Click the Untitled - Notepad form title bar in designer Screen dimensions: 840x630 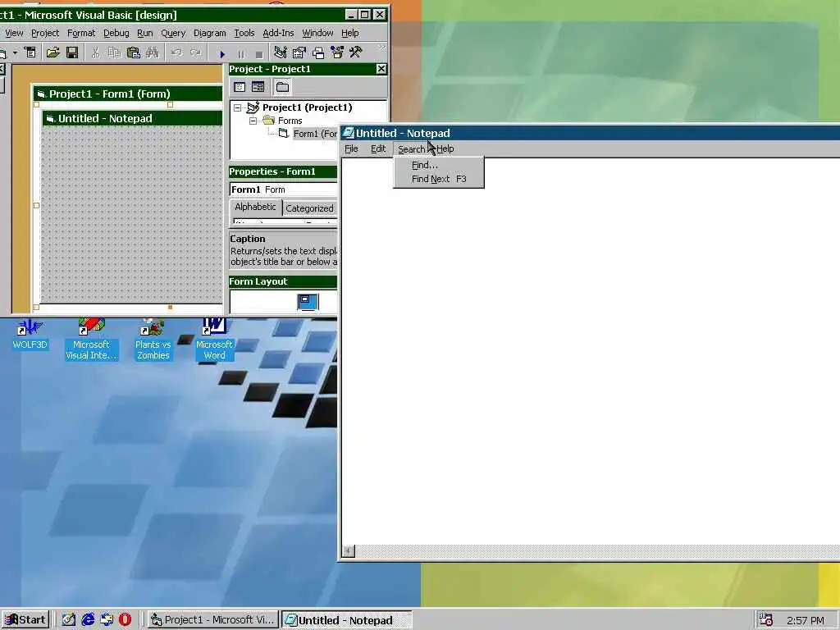[132, 118]
